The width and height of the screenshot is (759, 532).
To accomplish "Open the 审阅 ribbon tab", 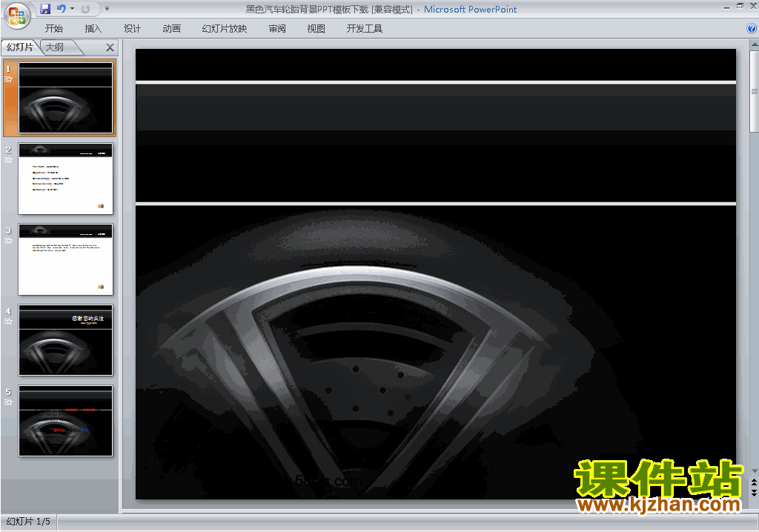I will [x=277, y=29].
